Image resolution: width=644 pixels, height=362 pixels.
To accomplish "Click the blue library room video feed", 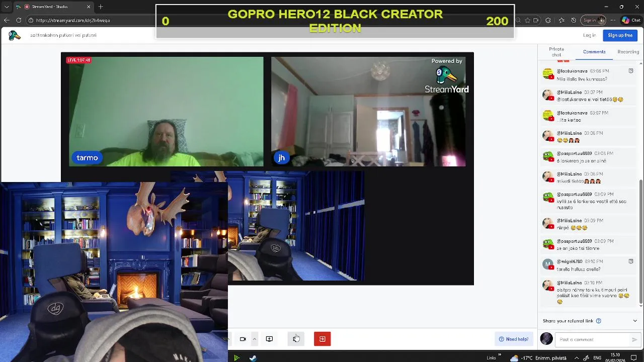I will point(296,226).
